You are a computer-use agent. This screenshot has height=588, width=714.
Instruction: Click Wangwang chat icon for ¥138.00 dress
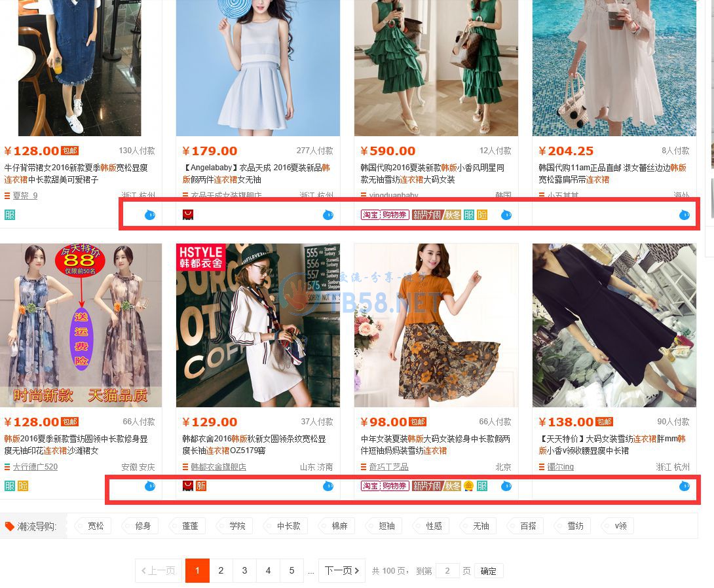click(684, 486)
